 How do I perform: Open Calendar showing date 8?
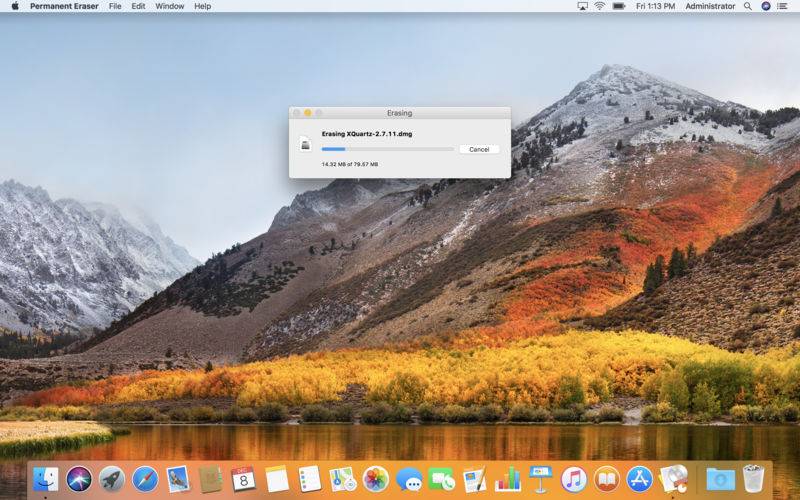pos(243,480)
